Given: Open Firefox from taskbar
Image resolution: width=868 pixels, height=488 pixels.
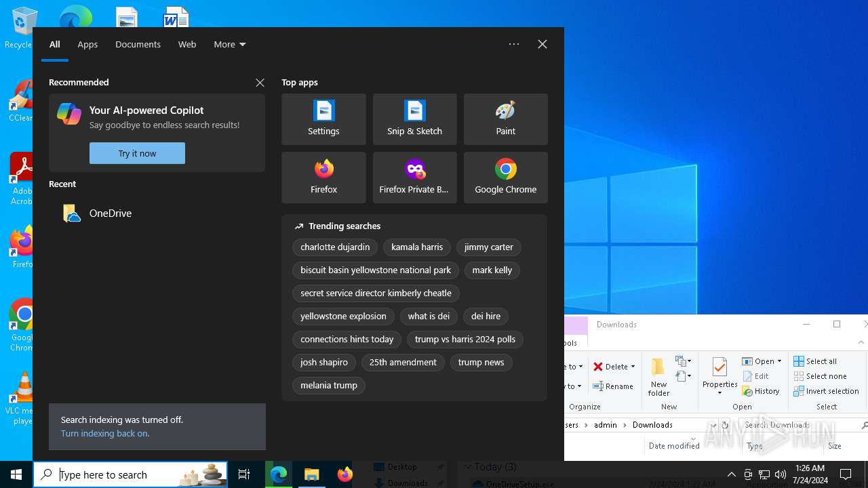Looking at the screenshot, I should (x=344, y=474).
